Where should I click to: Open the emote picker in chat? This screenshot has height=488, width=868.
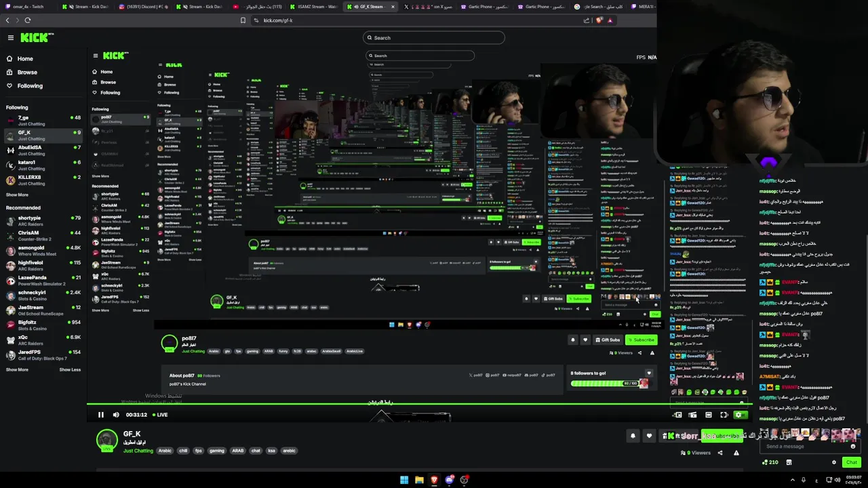pyautogui.click(x=853, y=447)
